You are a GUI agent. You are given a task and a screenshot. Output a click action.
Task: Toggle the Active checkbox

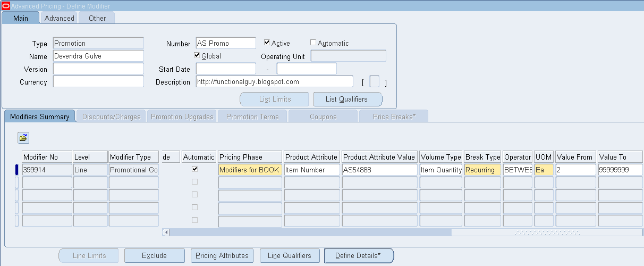pyautogui.click(x=267, y=43)
